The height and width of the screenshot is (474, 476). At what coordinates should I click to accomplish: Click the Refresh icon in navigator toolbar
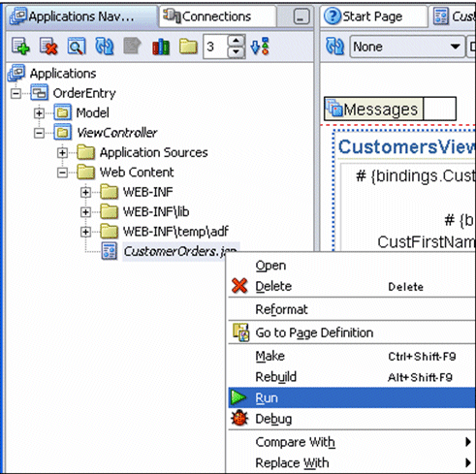[105, 47]
